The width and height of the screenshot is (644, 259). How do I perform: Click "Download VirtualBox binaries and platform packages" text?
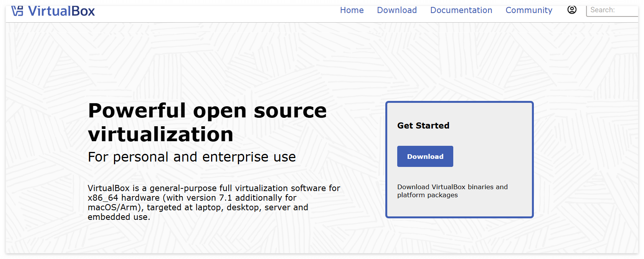(452, 191)
